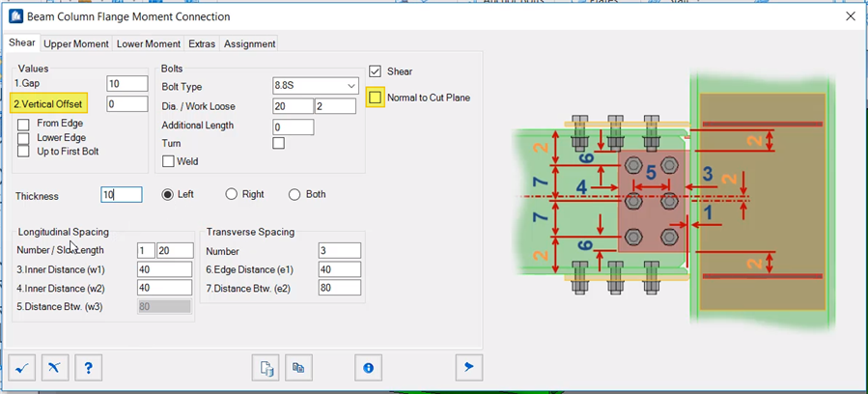Click the copy settings icon button
This screenshot has width=868, height=394.
click(x=298, y=368)
